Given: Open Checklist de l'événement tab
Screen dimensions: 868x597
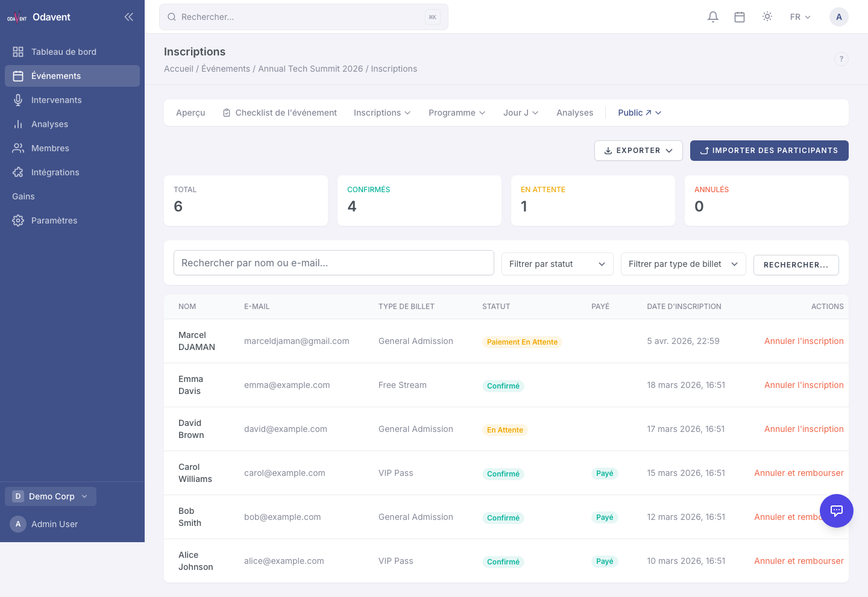Looking at the screenshot, I should pyautogui.click(x=280, y=113).
